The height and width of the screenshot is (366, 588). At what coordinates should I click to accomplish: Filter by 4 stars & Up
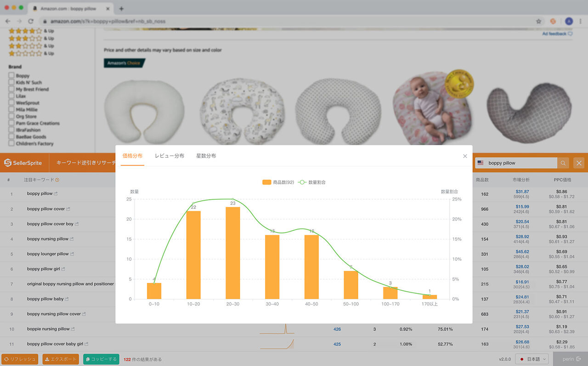(x=31, y=31)
